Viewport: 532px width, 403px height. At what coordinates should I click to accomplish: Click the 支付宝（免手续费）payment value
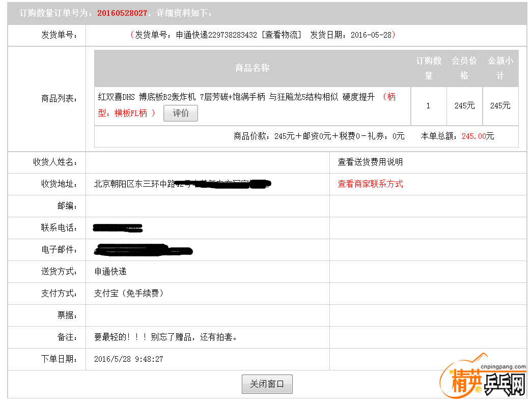(x=129, y=294)
